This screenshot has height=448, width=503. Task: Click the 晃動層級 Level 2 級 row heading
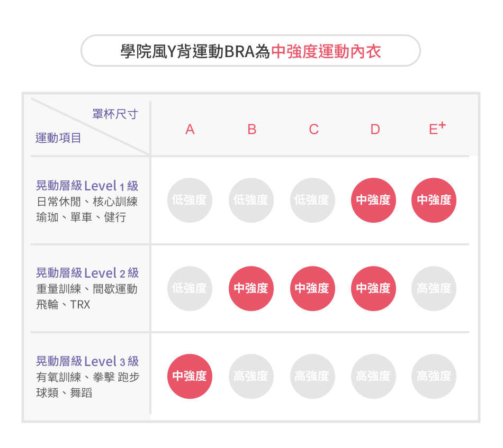(x=87, y=273)
